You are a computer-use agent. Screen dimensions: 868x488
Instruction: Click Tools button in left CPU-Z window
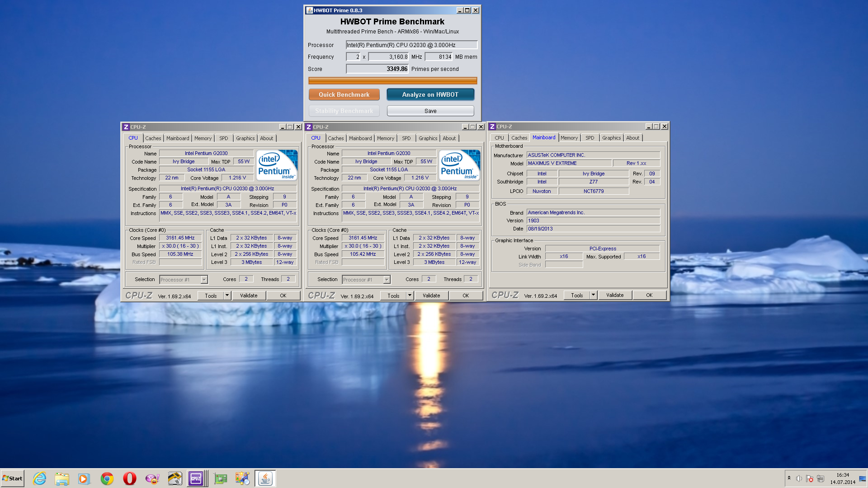click(x=211, y=296)
